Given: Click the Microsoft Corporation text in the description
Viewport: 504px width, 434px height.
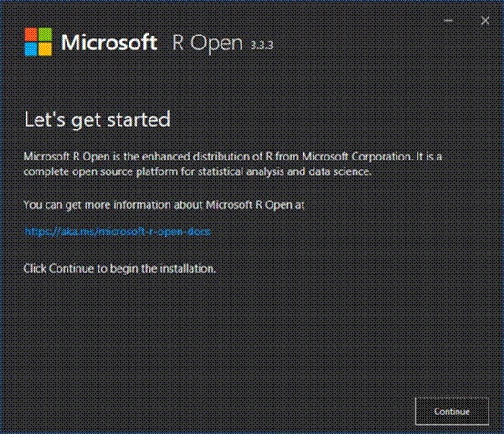Looking at the screenshot, I should [356, 157].
